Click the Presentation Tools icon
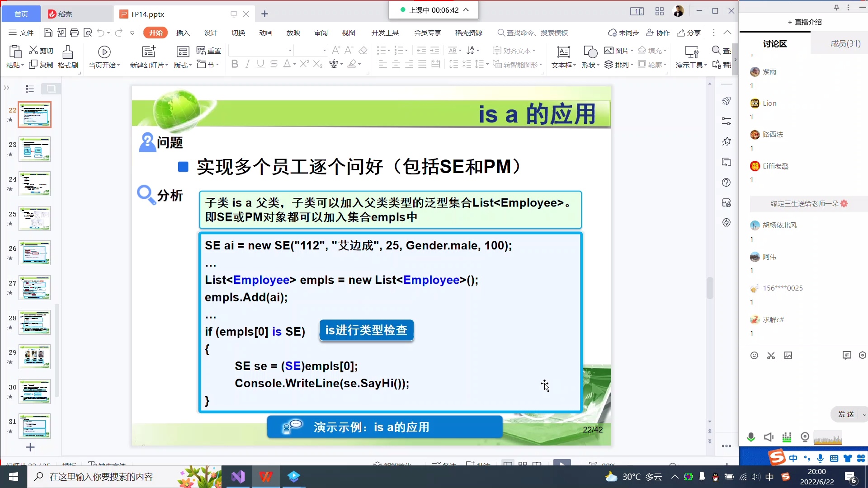The image size is (868, 488). coord(691,52)
